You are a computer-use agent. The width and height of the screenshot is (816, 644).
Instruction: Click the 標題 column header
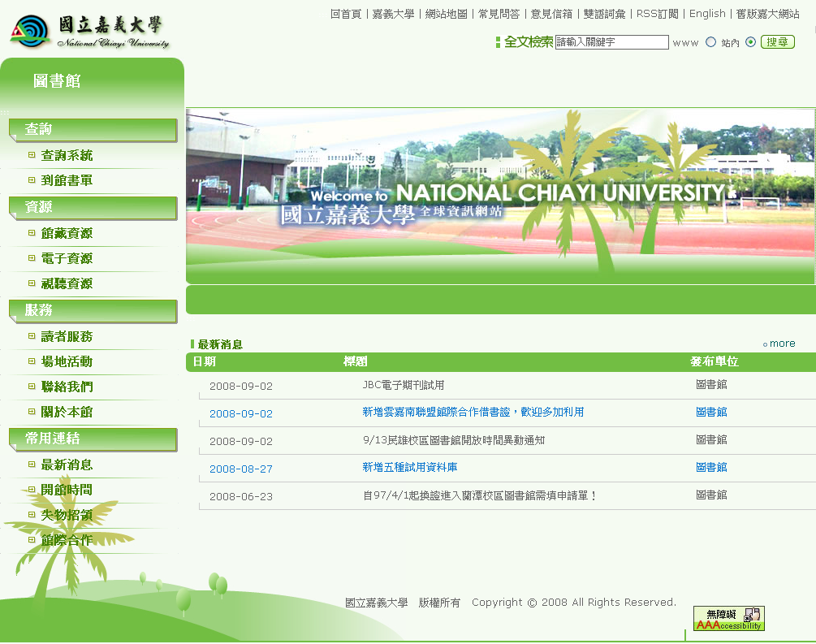(x=356, y=361)
